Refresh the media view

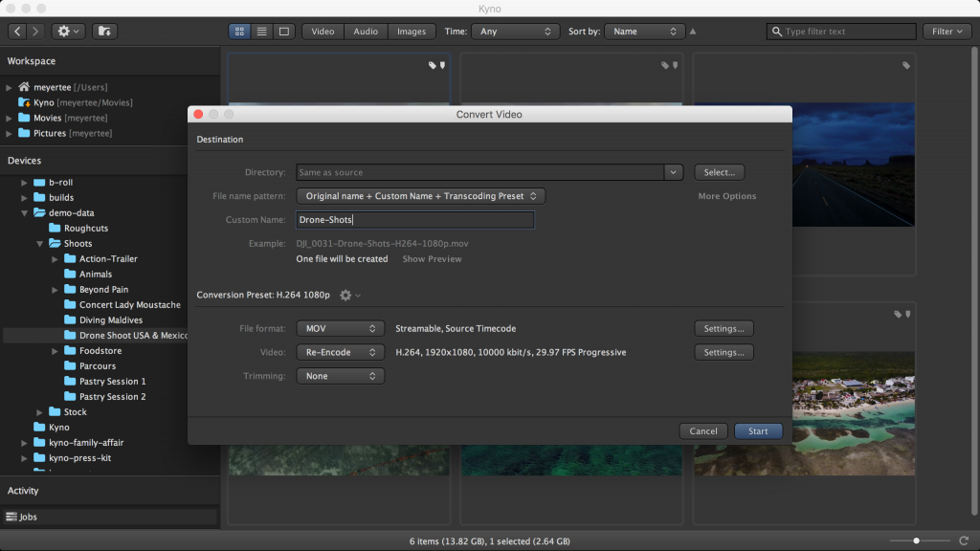click(965, 540)
